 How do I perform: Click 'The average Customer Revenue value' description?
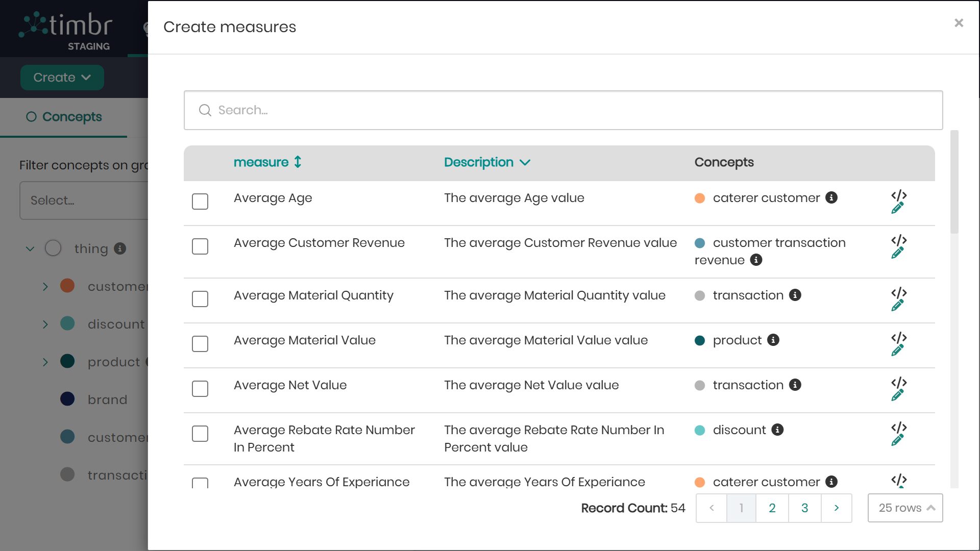pyautogui.click(x=560, y=243)
